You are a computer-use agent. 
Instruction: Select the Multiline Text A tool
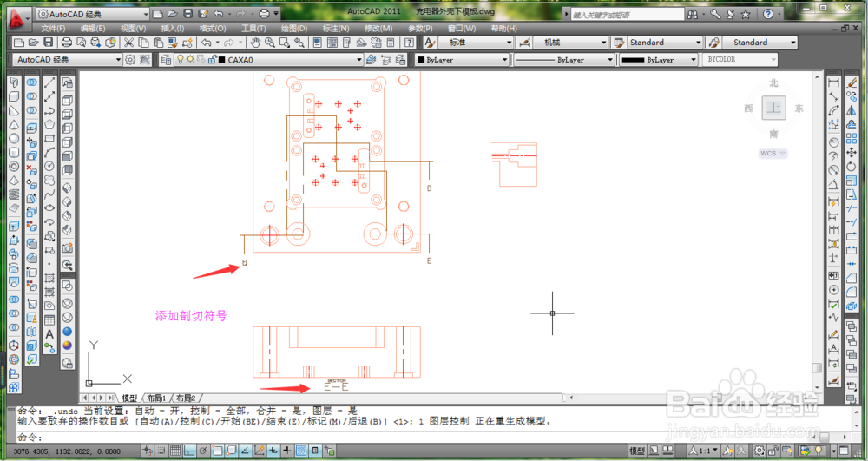click(x=49, y=333)
